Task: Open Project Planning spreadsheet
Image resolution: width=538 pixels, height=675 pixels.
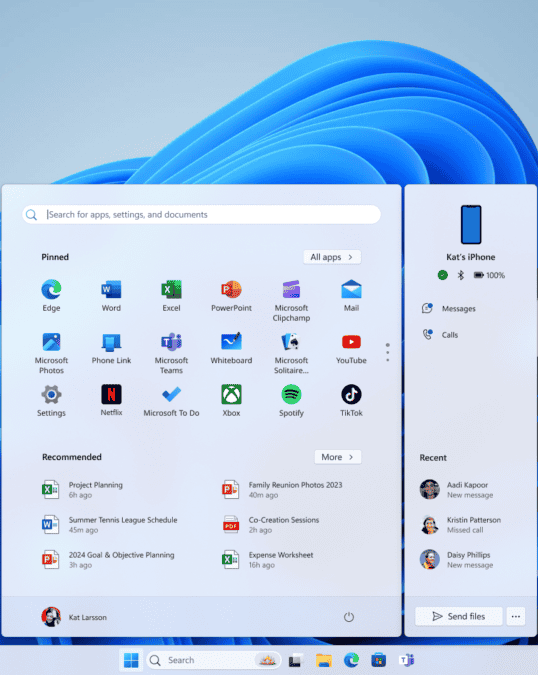Action: tap(82, 489)
